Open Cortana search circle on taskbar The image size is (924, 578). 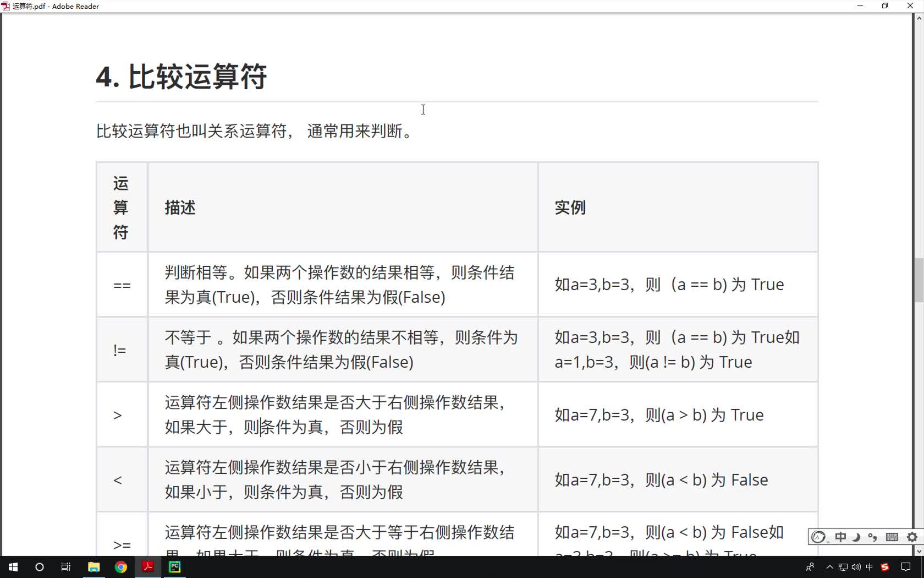40,567
